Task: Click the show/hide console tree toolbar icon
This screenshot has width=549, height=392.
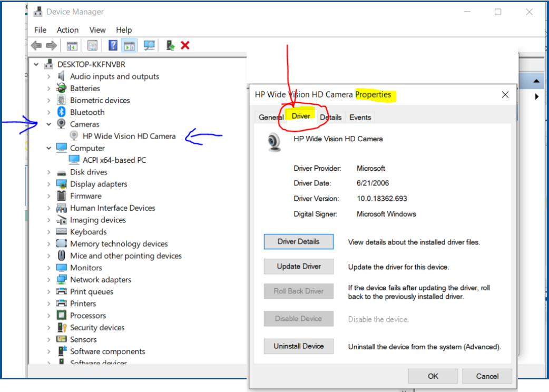Action: coord(72,45)
